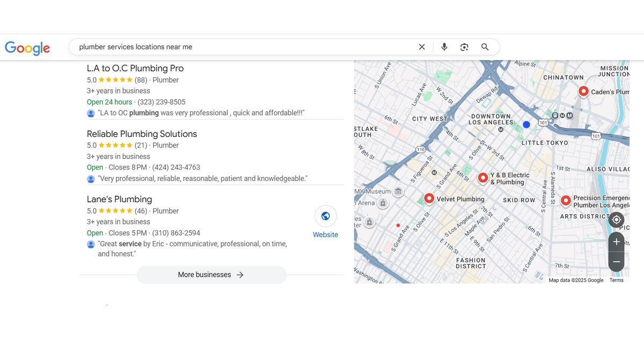Open search by image camera icon
644x337 pixels.
point(464,47)
